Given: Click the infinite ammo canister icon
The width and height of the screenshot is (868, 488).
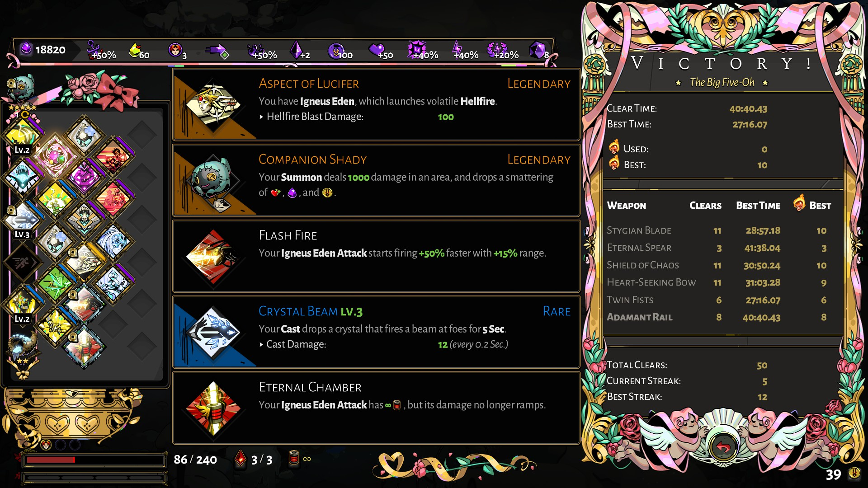Looking at the screenshot, I should pos(294,459).
